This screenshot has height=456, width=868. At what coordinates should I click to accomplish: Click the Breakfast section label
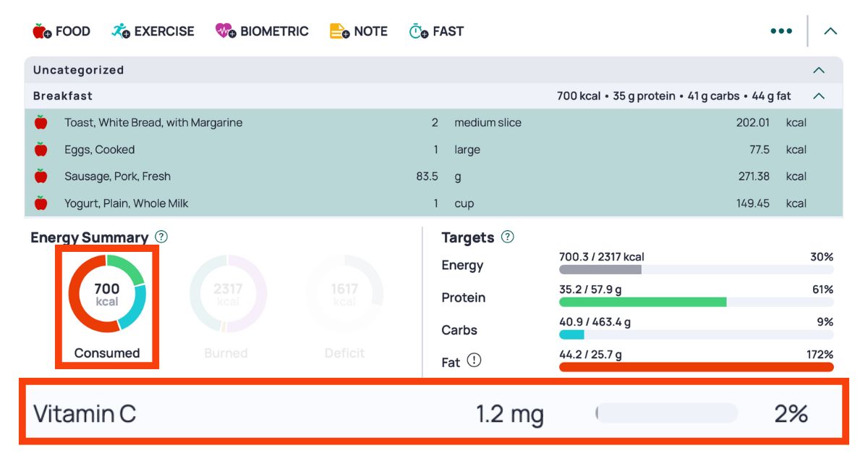pos(54,96)
